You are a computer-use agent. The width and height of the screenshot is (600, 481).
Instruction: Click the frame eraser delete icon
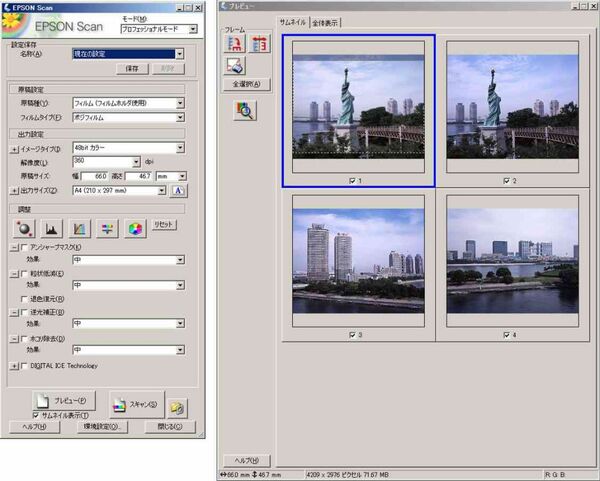[234, 65]
